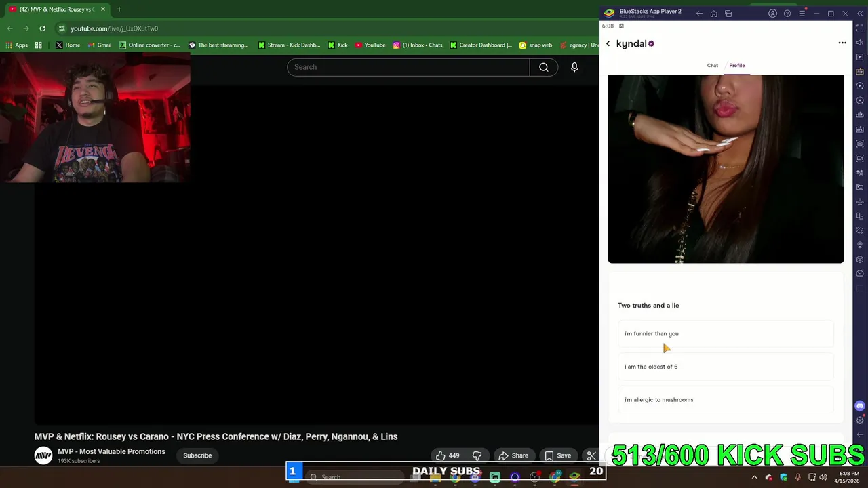
Task: Click BlueStacks icon in the Windows taskbar
Action: pyautogui.click(x=574, y=477)
